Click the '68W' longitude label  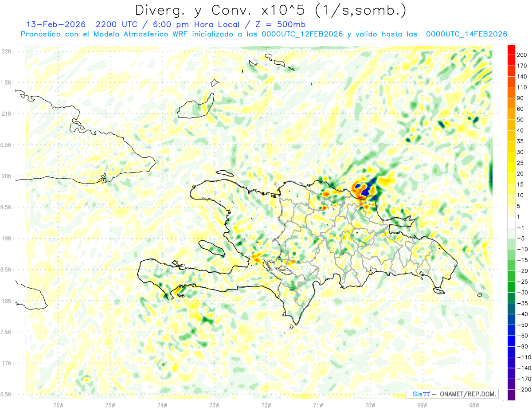coord(474,405)
